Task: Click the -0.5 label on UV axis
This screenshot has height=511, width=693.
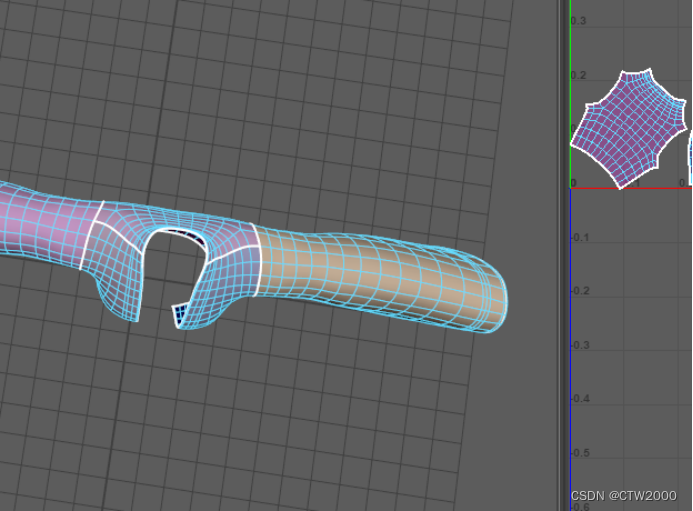Action: pyautogui.click(x=580, y=453)
